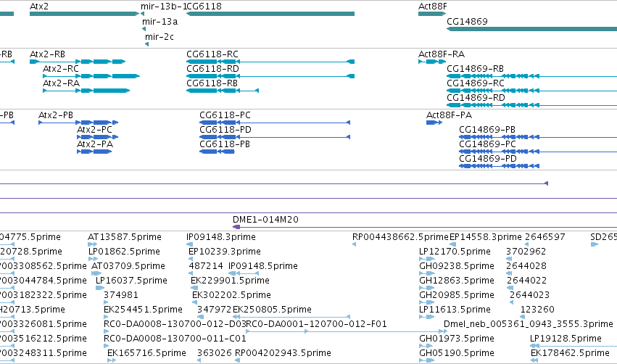Click the 2644028 feature label
Image resolution: width=617 pixels, height=364 pixels.
(x=526, y=266)
